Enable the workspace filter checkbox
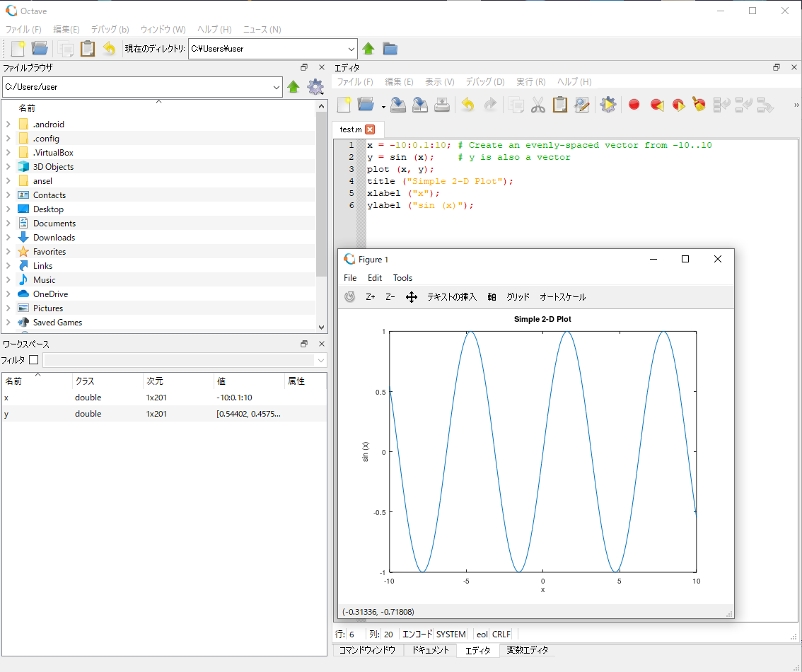The width and height of the screenshot is (802, 672). pyautogui.click(x=33, y=360)
